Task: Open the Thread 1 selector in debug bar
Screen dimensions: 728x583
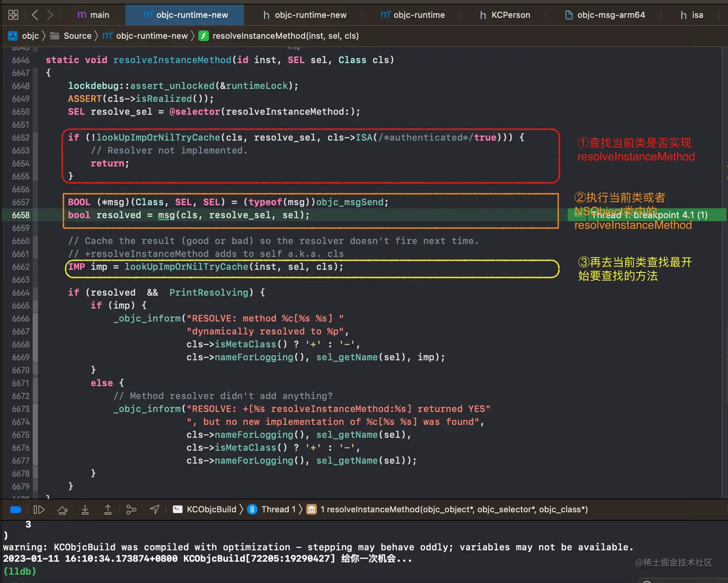Action: (x=272, y=509)
